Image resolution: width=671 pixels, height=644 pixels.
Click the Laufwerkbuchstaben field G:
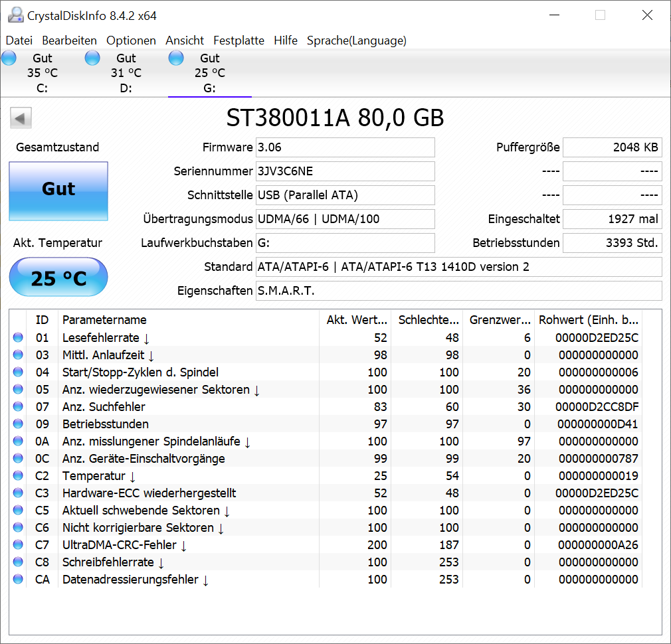click(345, 243)
